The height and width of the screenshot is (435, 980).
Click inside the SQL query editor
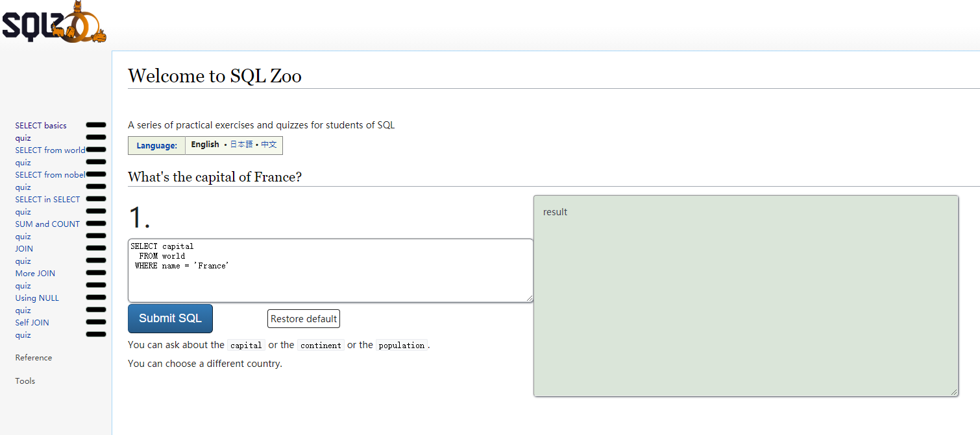[x=330, y=270]
